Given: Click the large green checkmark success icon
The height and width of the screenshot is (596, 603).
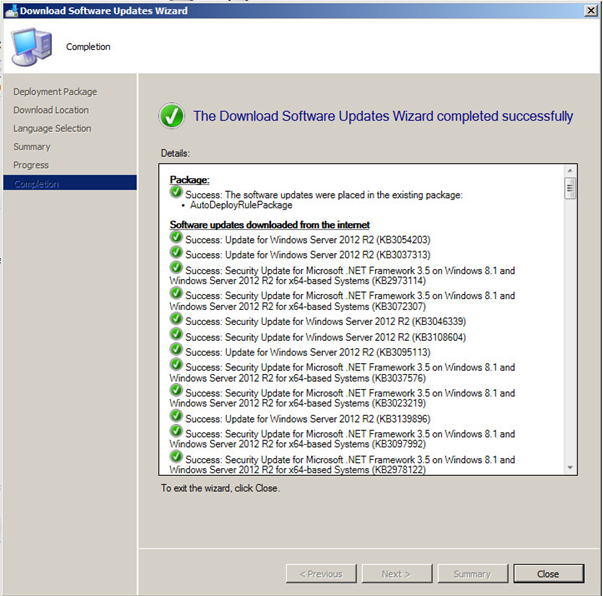Looking at the screenshot, I should click(x=172, y=116).
